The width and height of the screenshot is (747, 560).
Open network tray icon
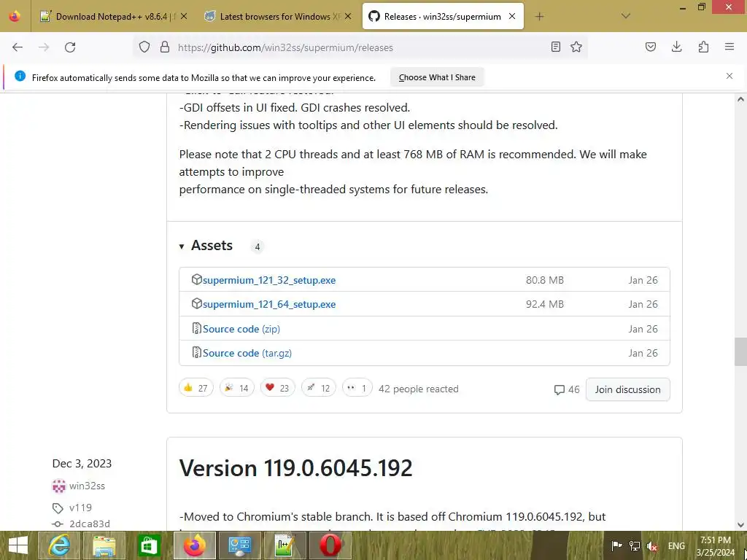click(635, 545)
